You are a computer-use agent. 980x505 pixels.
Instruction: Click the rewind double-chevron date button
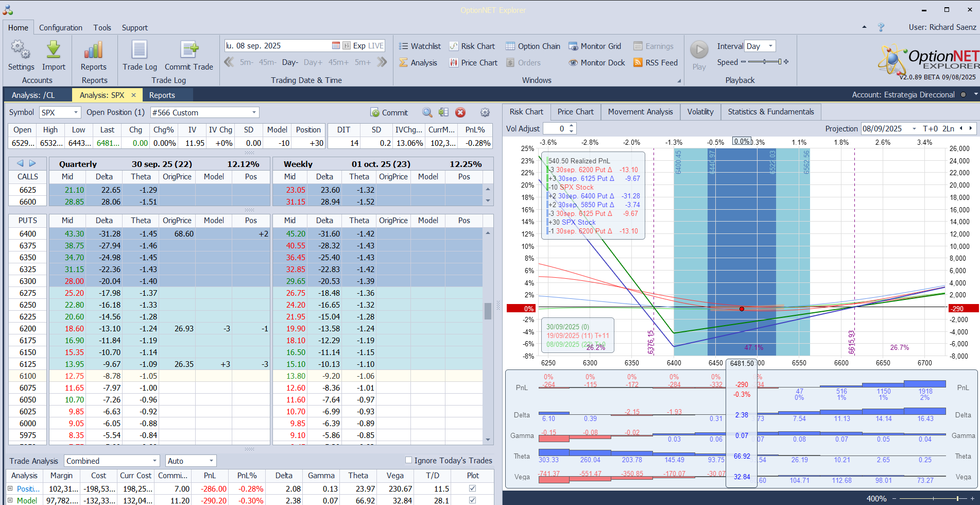tap(230, 62)
